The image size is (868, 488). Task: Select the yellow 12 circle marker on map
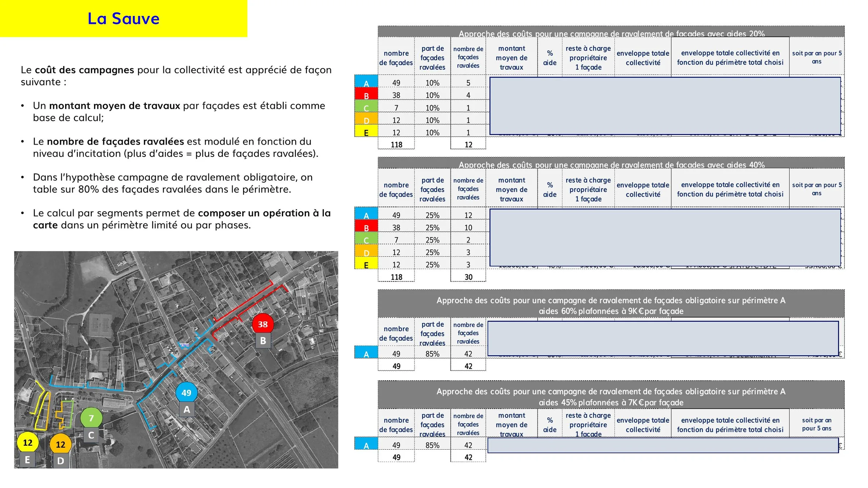pos(27,442)
